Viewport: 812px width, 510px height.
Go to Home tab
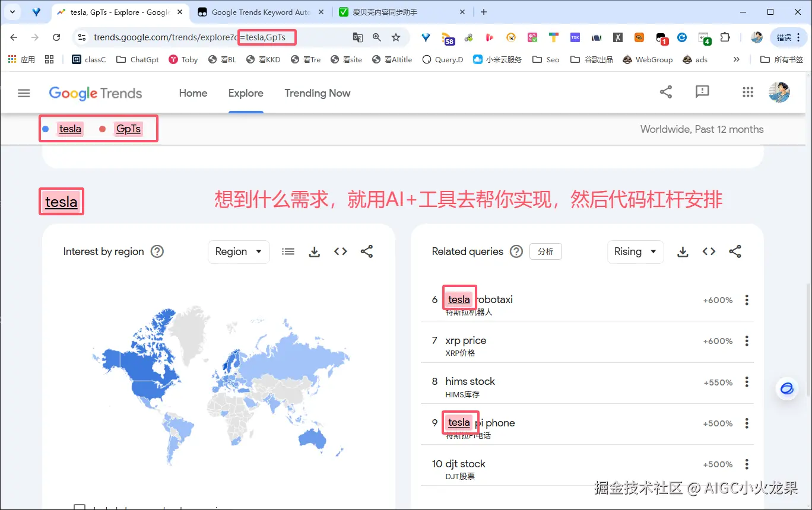click(x=193, y=93)
